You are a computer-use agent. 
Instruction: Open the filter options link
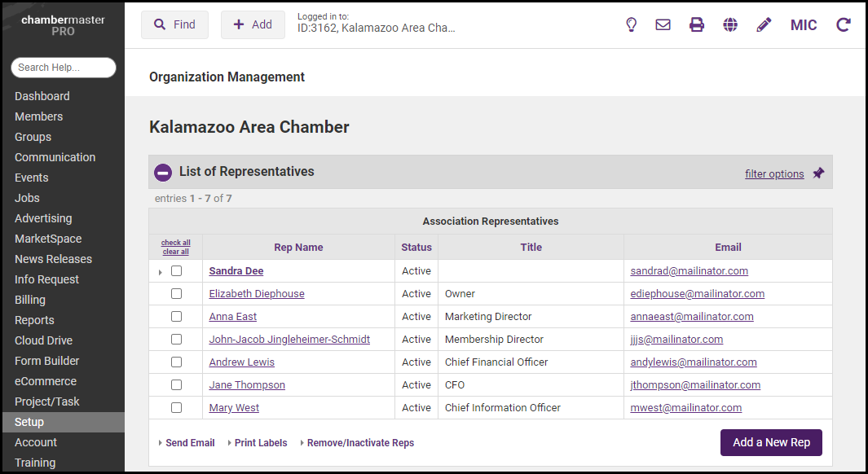[774, 173]
